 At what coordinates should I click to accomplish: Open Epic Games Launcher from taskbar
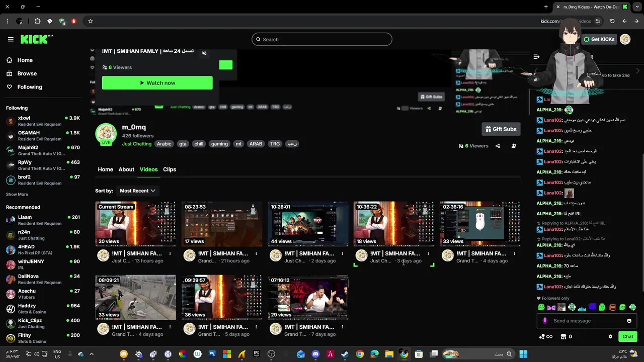point(257,354)
